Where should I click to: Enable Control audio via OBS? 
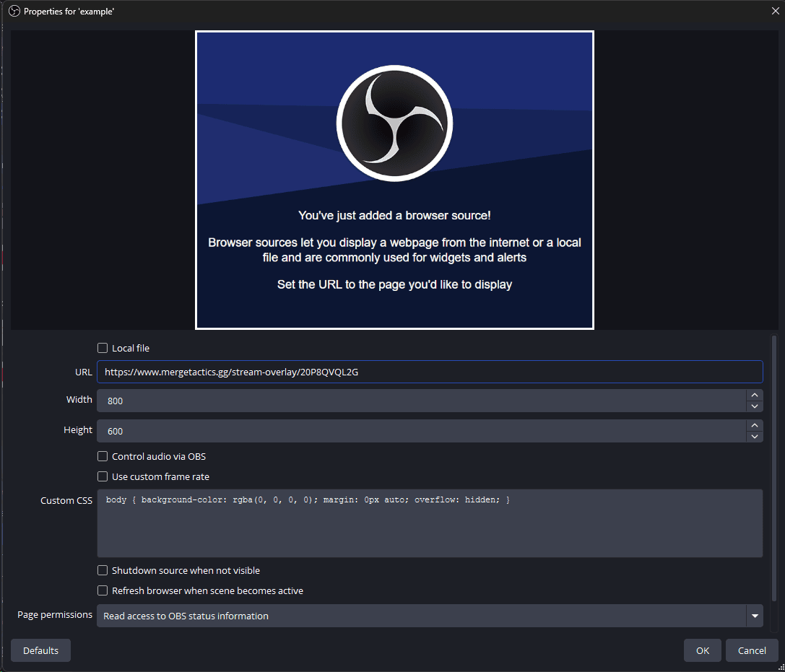102,455
